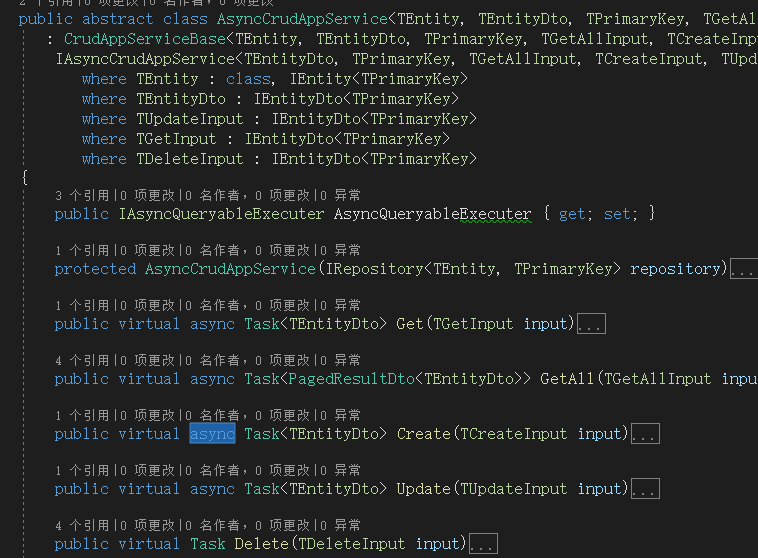Expand collapsed body of Update method
The image size is (758, 558).
[645, 489]
